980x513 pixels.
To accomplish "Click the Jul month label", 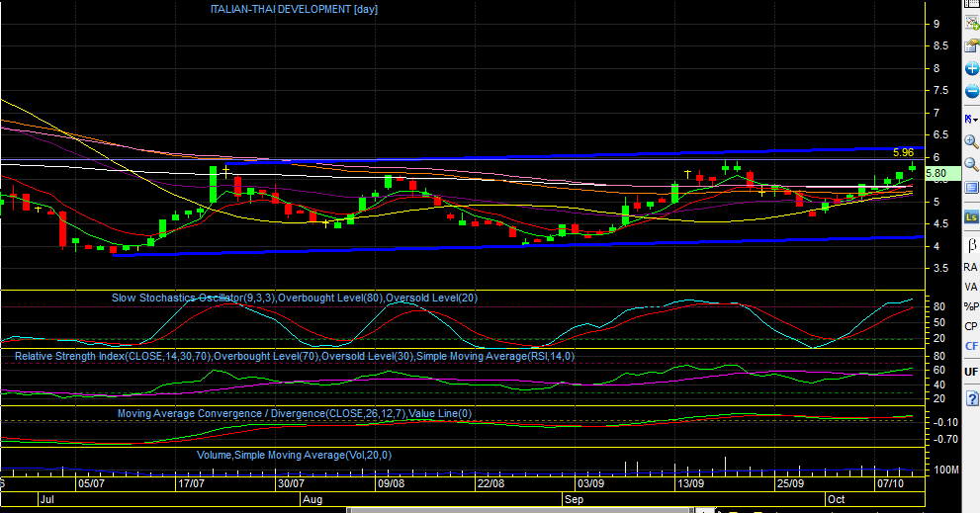I will tap(47, 499).
